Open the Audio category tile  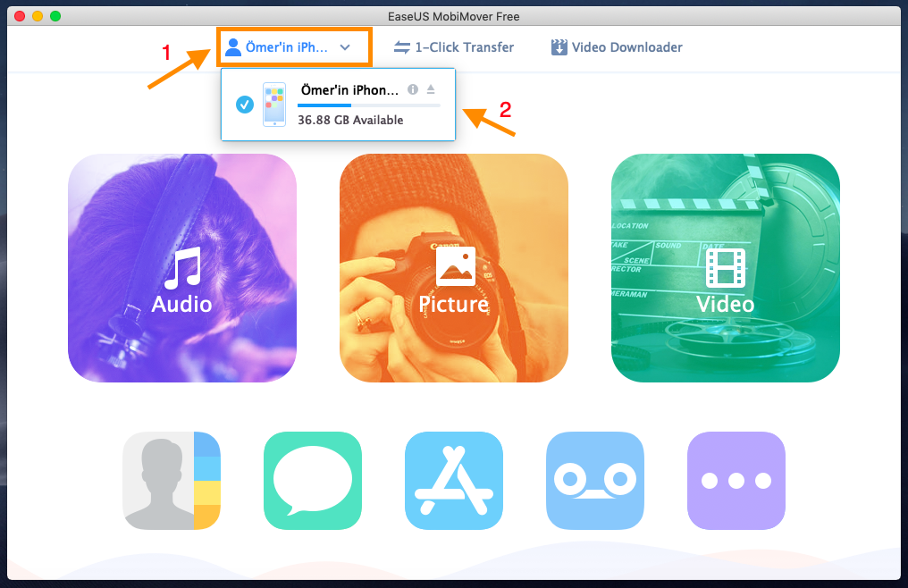pos(182,268)
